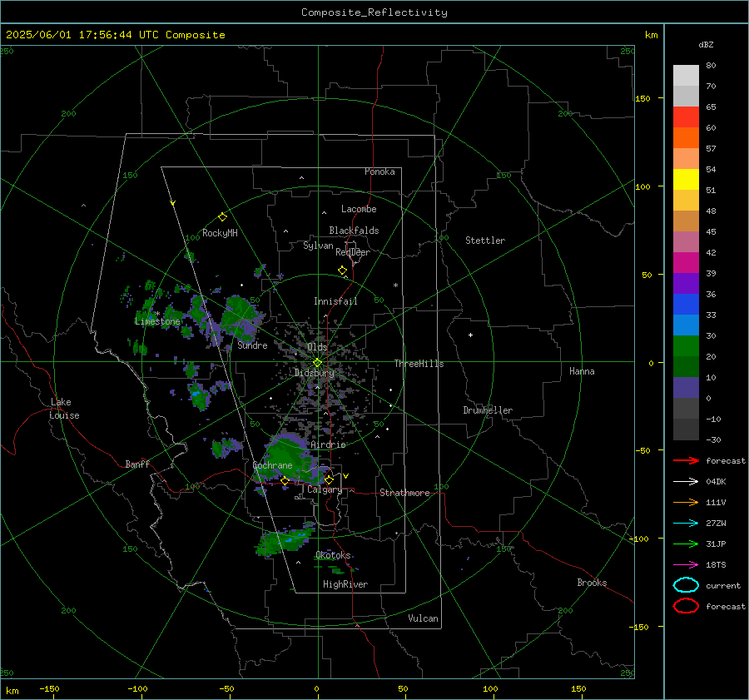Image resolution: width=749 pixels, height=700 pixels.
Task: Click the Ponoka city label
Action: click(x=379, y=172)
